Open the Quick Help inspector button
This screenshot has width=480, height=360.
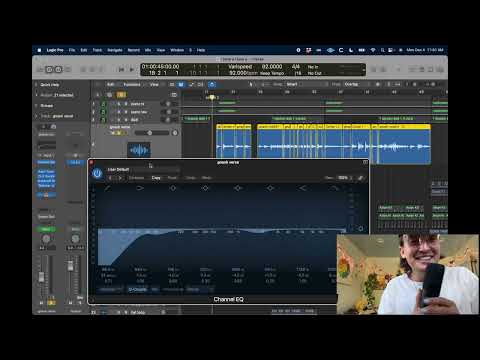pos(49,85)
